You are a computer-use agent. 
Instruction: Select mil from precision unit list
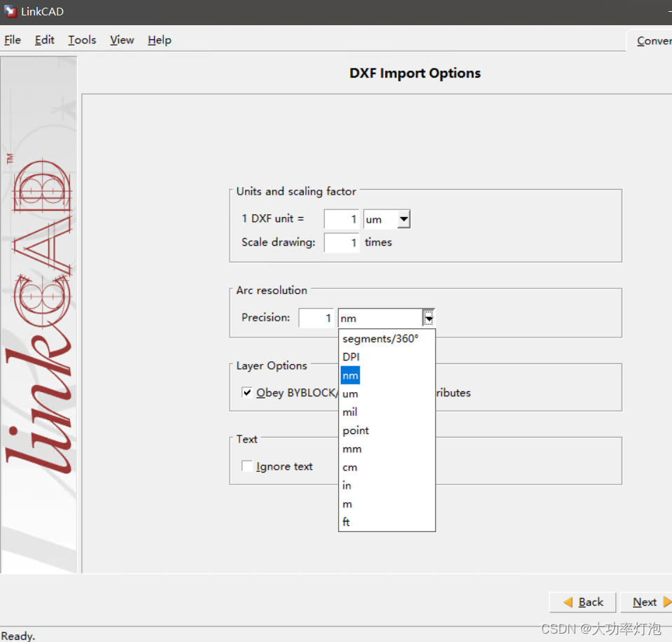click(386, 412)
